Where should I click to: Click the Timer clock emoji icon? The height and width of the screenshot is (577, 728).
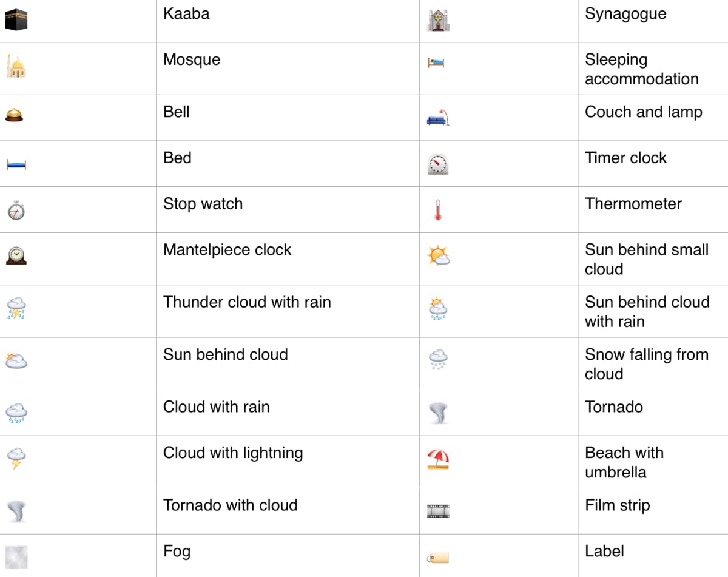point(438,164)
